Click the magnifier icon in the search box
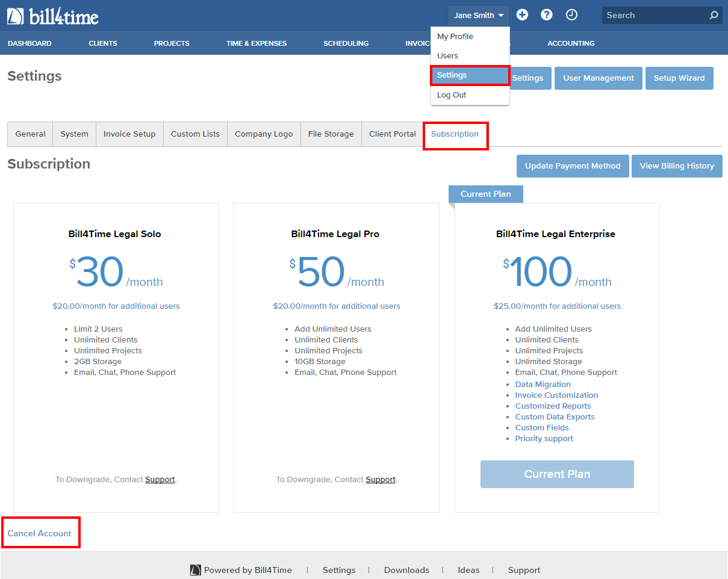The height and width of the screenshot is (579, 728). pos(714,16)
